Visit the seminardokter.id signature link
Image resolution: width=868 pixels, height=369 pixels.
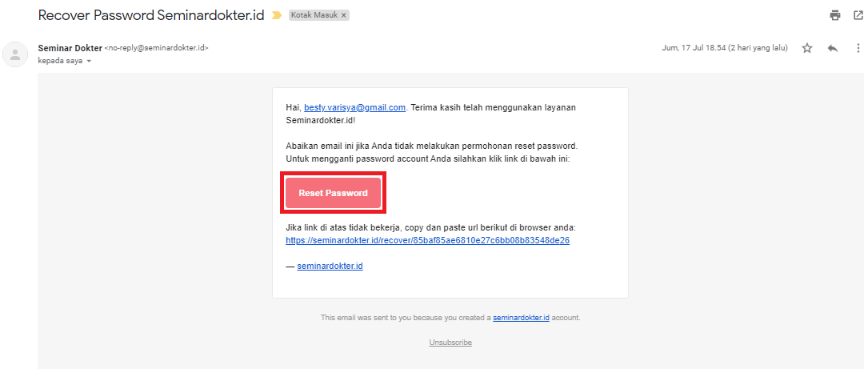330,266
